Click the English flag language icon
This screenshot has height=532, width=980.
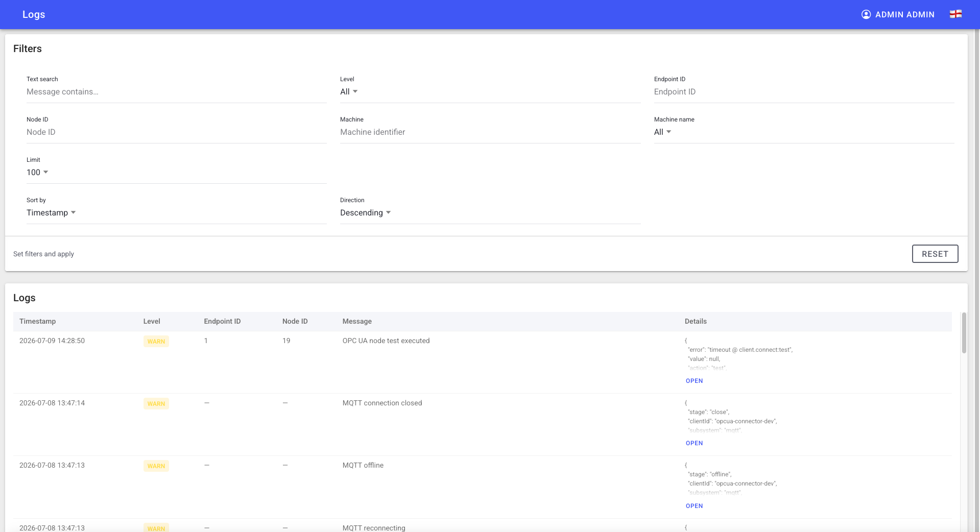(955, 14)
